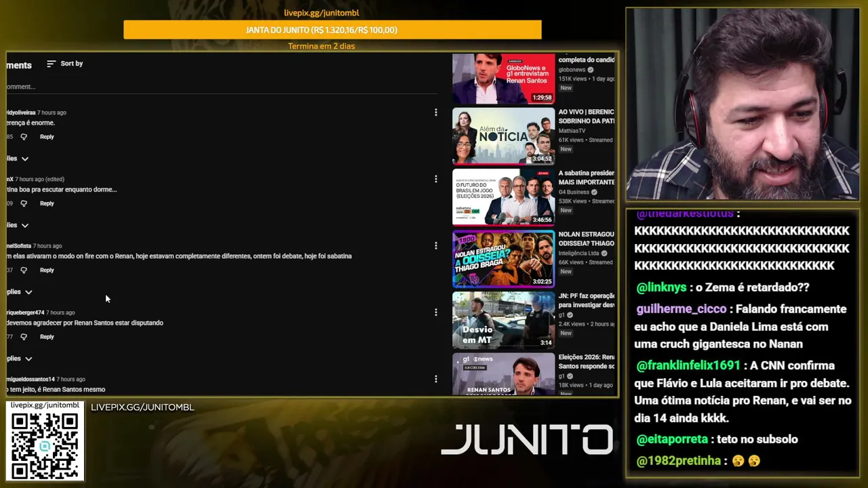Viewport: 868px width, 488px height.
Task: Open video titled 'AO VIVO | BERENIC…'
Action: (587, 117)
